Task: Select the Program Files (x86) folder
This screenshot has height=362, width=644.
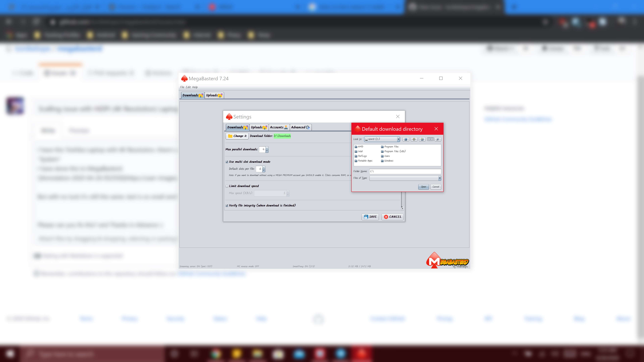Action: [393, 151]
